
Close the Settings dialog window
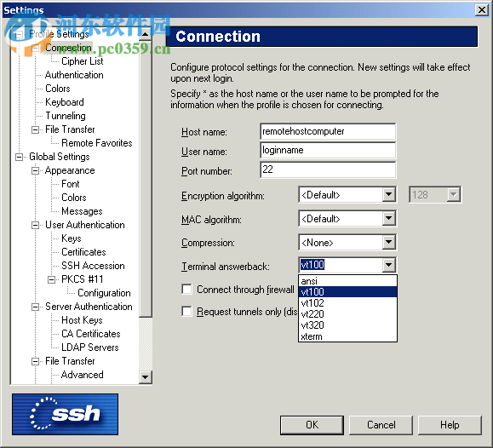point(482,10)
